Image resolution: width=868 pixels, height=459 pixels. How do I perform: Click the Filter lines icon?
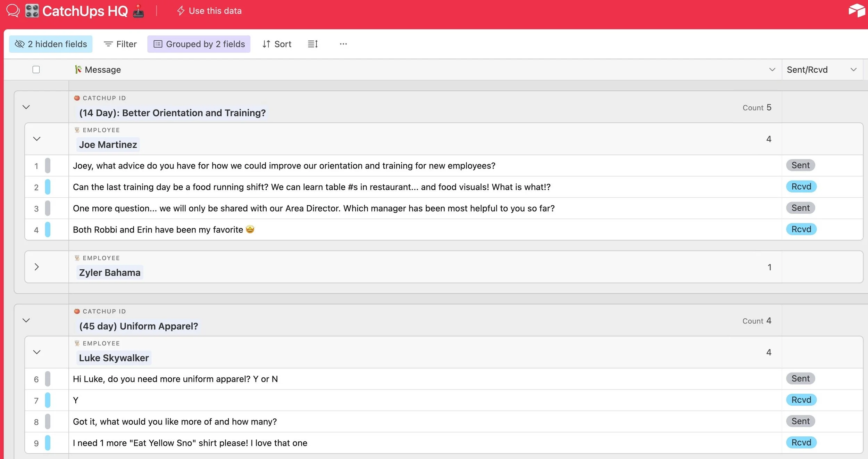click(108, 44)
